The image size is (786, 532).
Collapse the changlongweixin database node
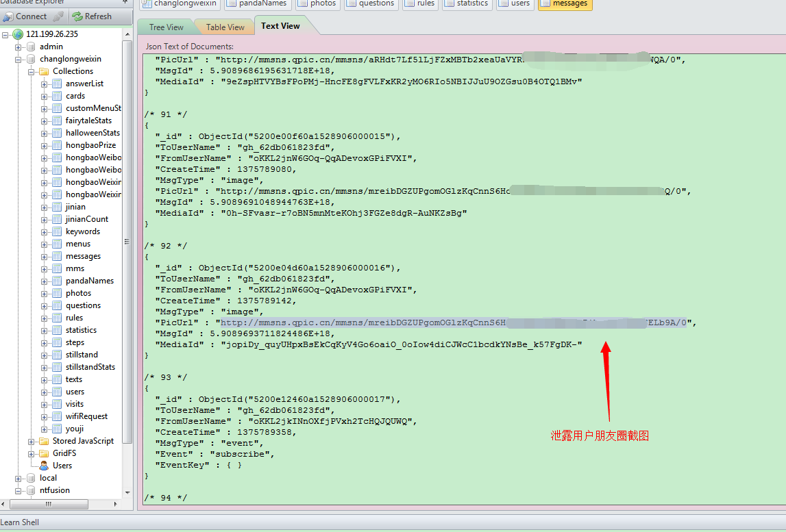(18, 60)
